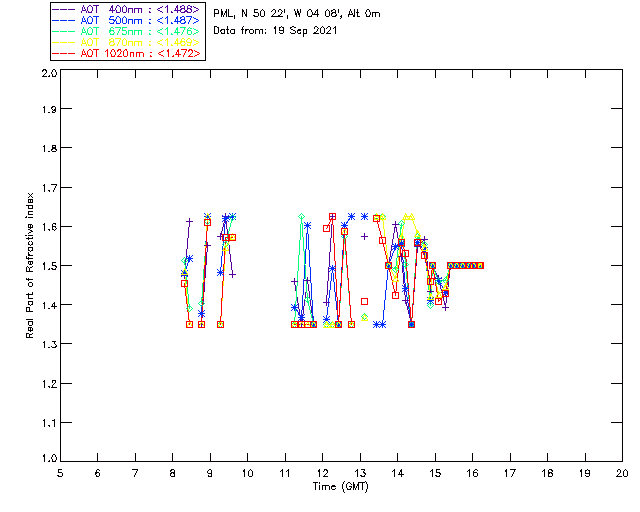The width and height of the screenshot is (640, 512).
Task: Click the y-axis value 1.0
Action: tap(49, 458)
